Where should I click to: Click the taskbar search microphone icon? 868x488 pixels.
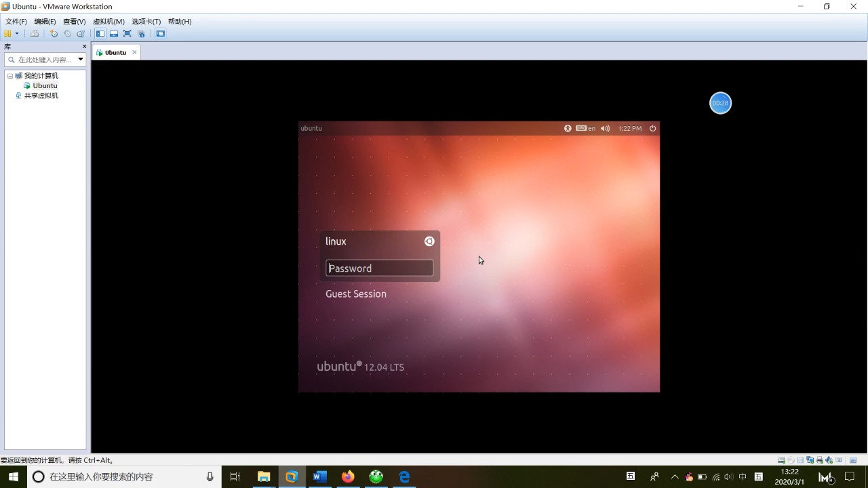click(210, 476)
